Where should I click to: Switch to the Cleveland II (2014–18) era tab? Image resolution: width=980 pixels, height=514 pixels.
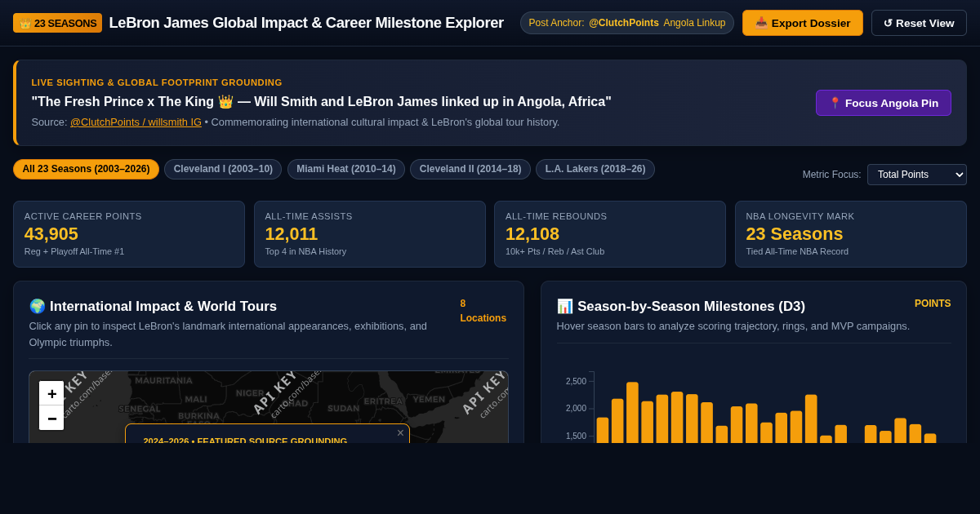point(470,169)
